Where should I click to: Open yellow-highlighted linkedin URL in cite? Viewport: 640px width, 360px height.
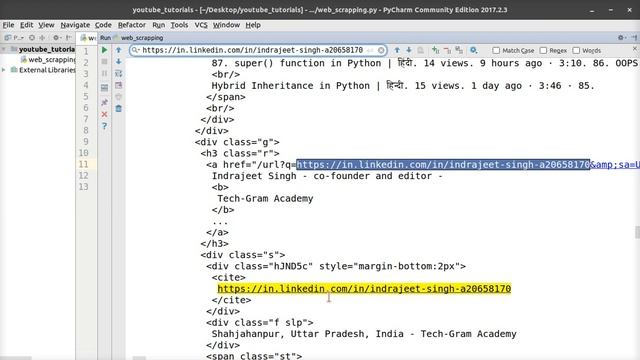(364, 289)
